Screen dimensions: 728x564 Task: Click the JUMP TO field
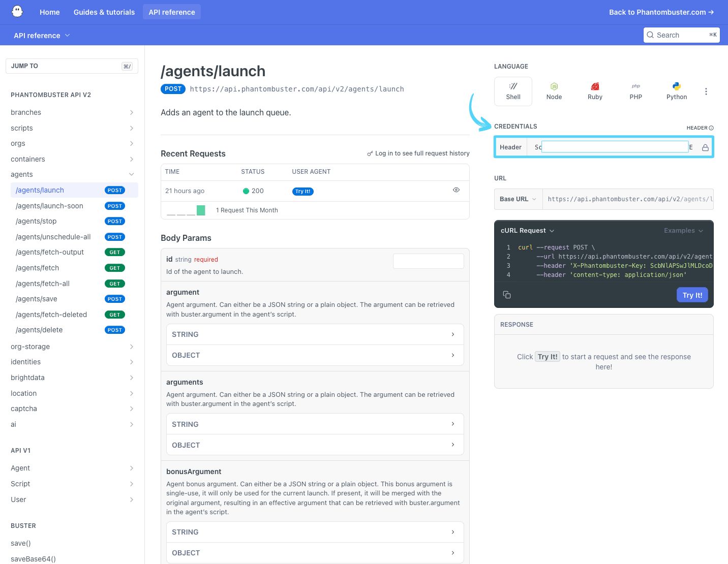[x=72, y=66]
